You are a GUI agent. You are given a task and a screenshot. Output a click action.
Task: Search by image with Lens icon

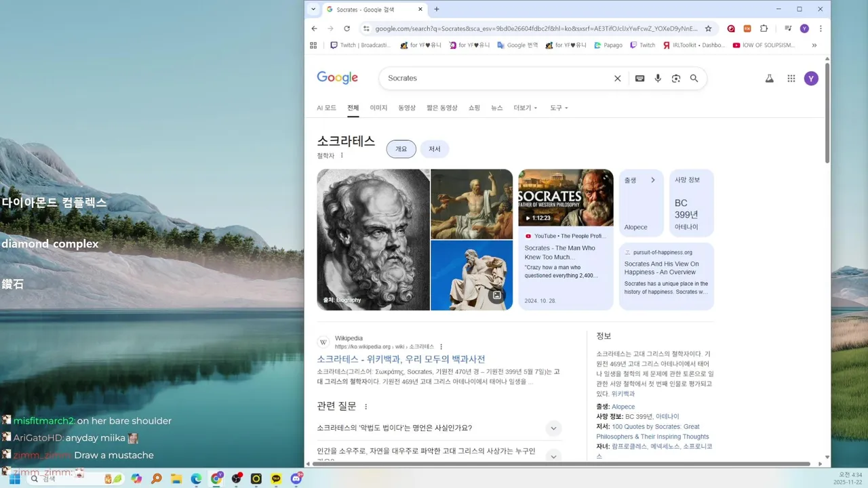click(x=676, y=78)
